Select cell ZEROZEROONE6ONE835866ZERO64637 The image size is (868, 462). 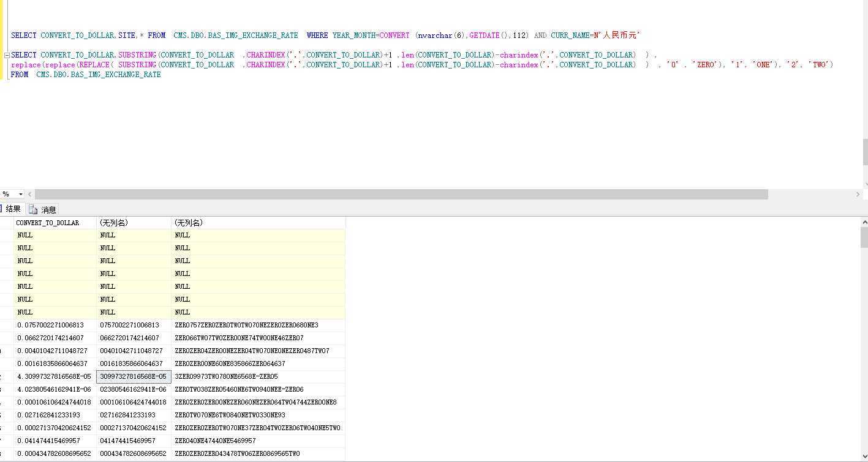pyautogui.click(x=258, y=363)
